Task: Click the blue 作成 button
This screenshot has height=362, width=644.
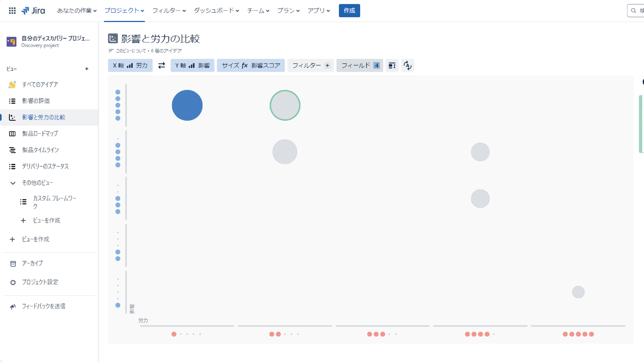Action: click(349, 10)
